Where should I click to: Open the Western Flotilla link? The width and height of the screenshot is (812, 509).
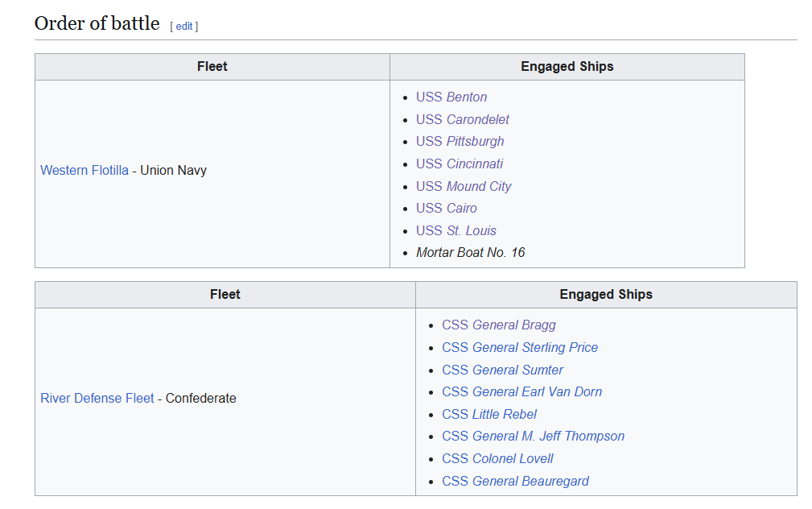click(x=84, y=170)
